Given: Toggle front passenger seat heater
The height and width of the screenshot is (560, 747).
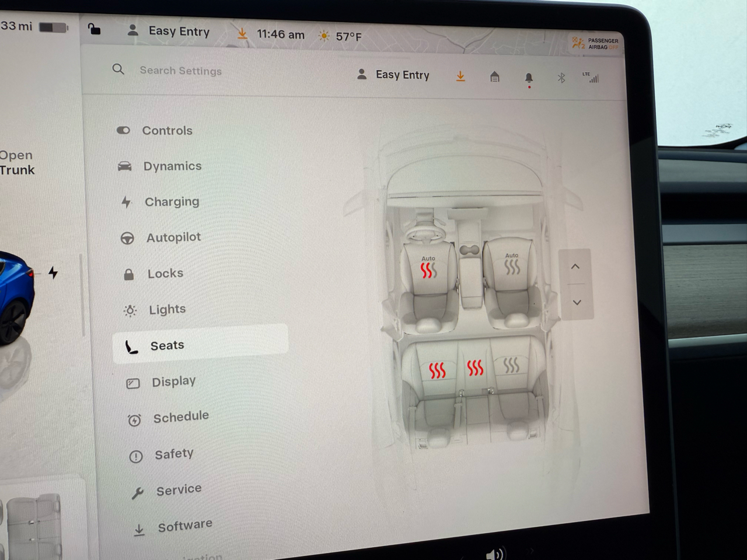Looking at the screenshot, I should coord(512,265).
